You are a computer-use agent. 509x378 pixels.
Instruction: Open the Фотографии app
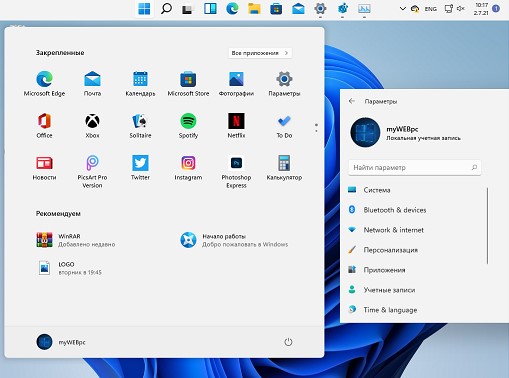(236, 83)
